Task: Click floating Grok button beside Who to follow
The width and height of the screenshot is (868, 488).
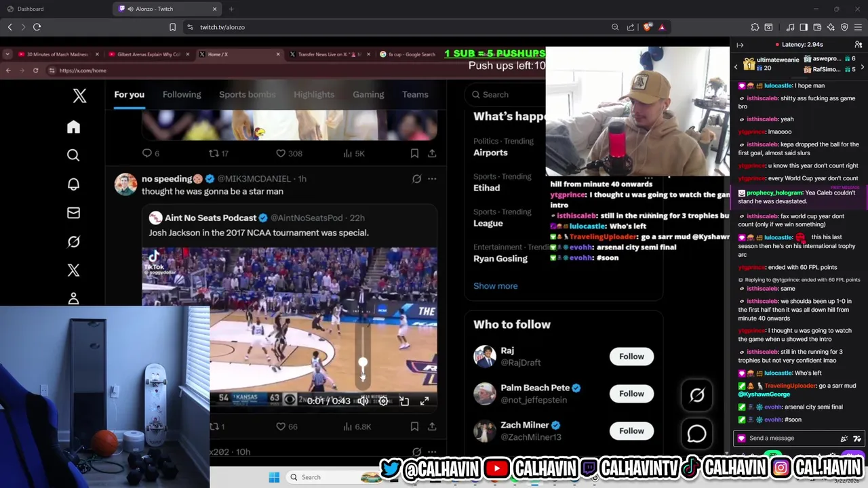Action: pyautogui.click(x=696, y=395)
